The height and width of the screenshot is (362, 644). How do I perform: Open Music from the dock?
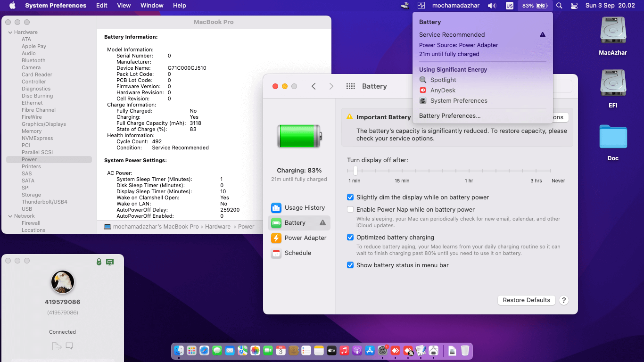(344, 350)
